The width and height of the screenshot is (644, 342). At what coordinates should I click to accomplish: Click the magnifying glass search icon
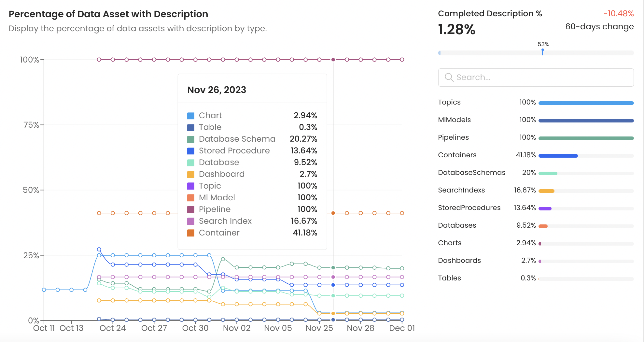tap(449, 77)
